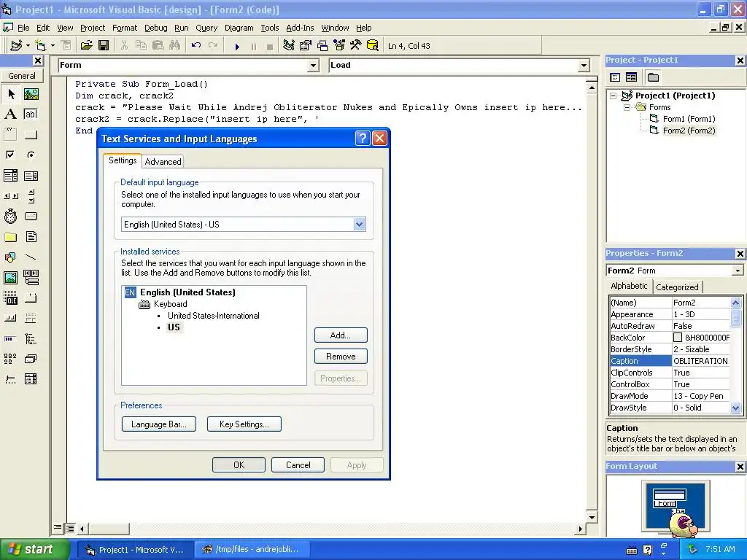Screen dimensions: 747x560
Task: Collapse the Project1 tree node
Action: click(x=614, y=96)
